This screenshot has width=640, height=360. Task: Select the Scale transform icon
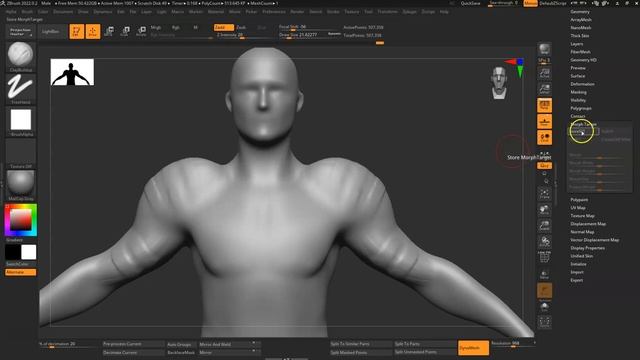pyautogui.click(x=125, y=31)
